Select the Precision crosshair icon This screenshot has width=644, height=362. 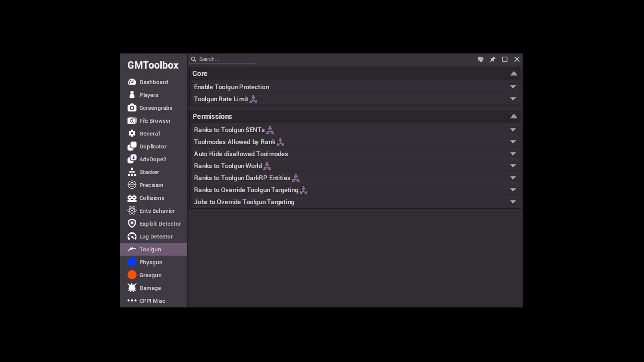pos(132,185)
